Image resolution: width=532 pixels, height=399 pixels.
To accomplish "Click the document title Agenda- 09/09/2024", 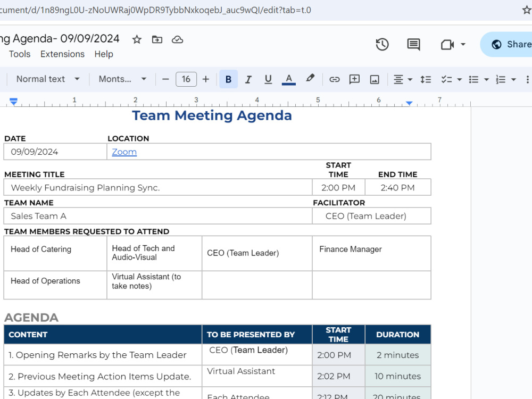I will coord(60,39).
